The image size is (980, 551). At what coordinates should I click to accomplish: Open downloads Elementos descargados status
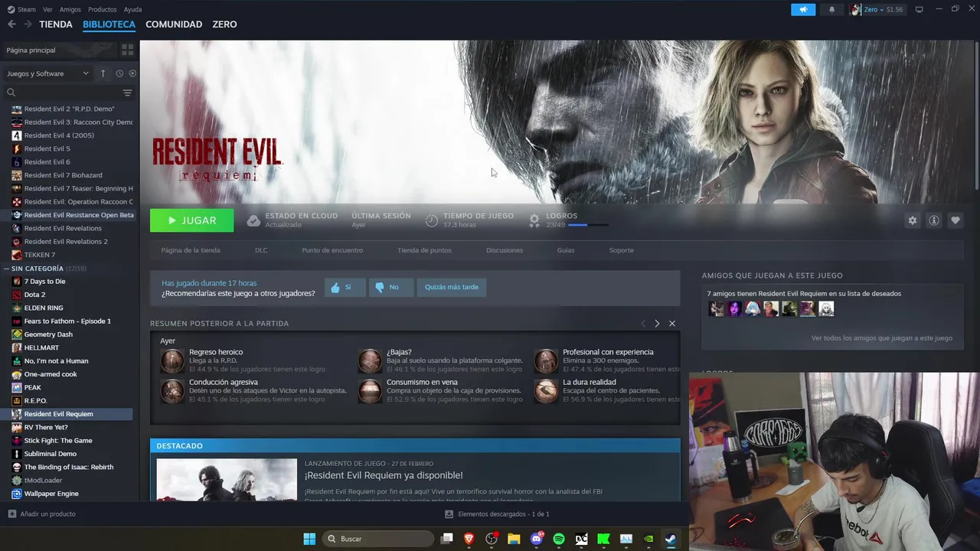(x=497, y=514)
